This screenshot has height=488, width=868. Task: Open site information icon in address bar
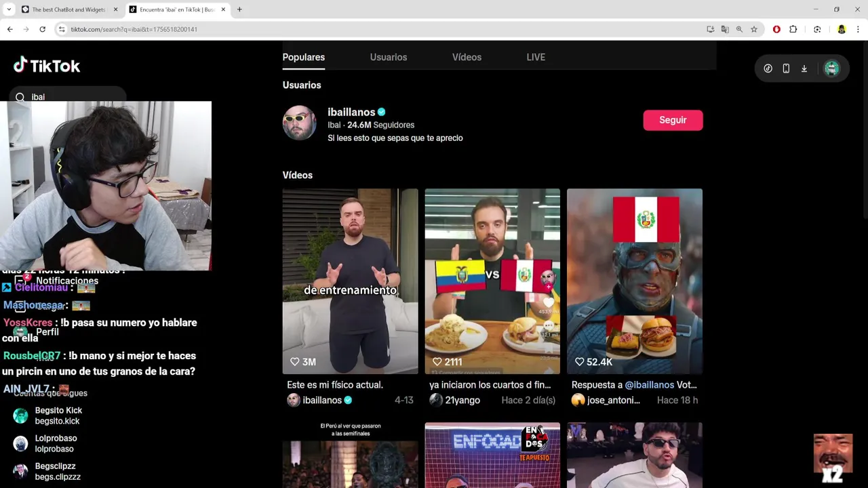(x=61, y=29)
